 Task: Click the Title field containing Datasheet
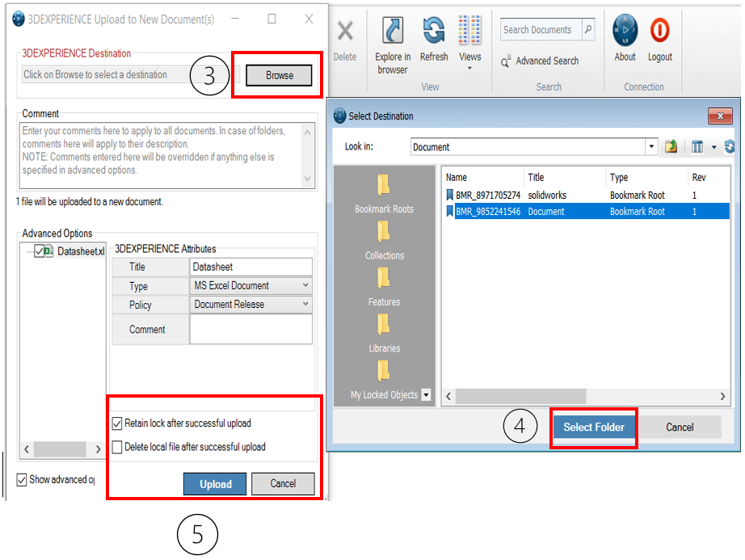point(250,267)
